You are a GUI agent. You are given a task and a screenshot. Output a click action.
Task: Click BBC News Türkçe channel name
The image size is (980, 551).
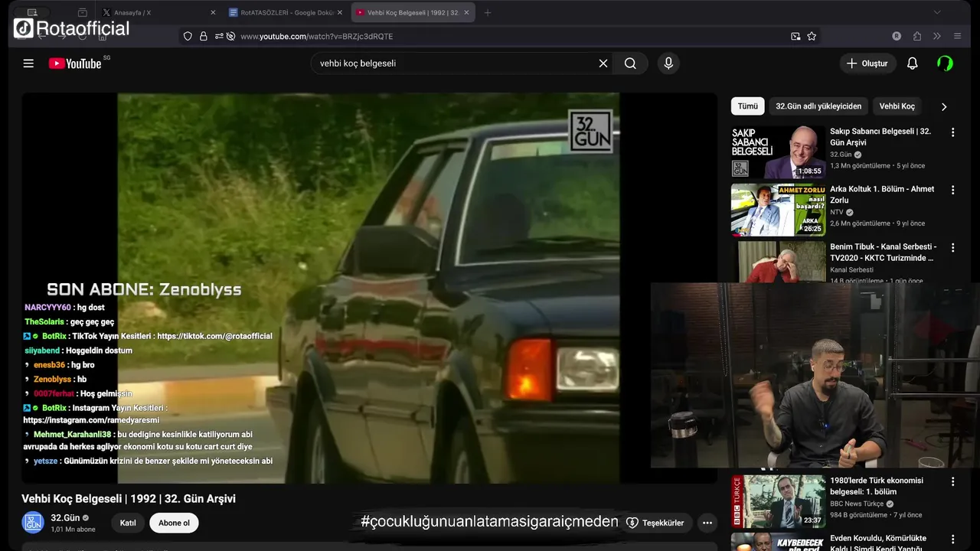click(x=857, y=504)
